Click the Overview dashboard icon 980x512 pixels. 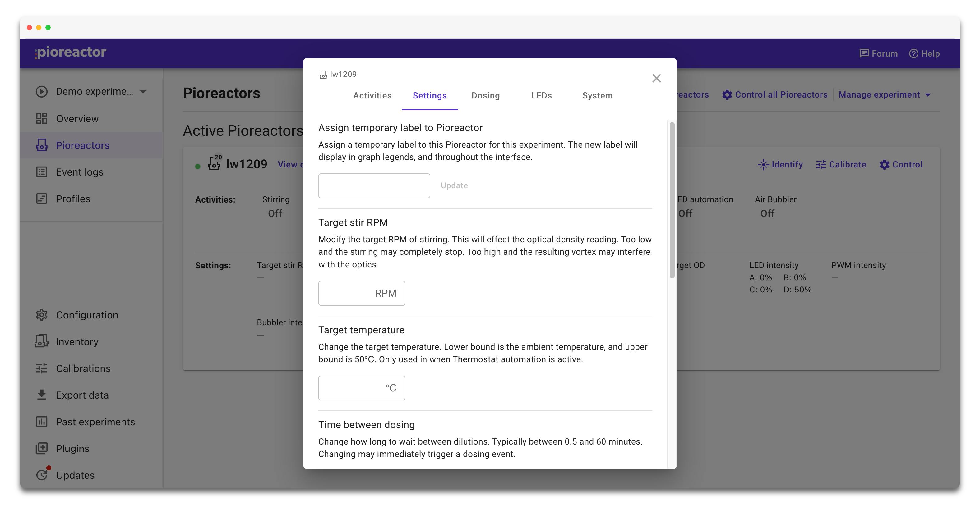pos(41,119)
